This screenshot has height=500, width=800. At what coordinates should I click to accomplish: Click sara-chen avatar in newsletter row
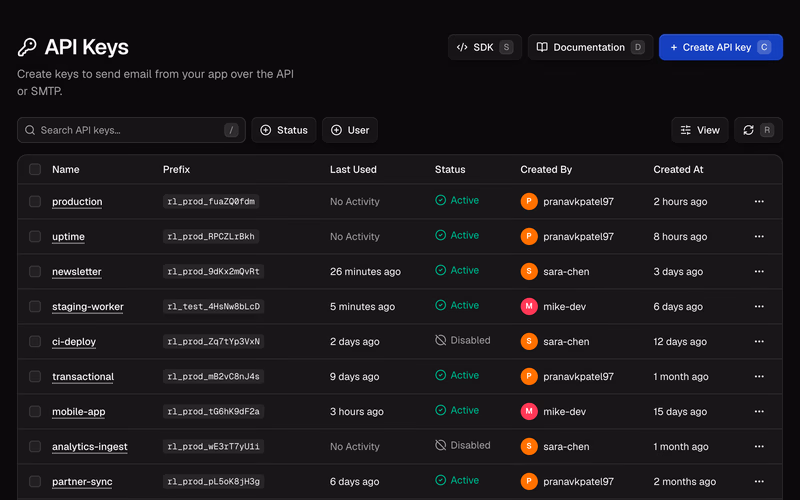529,271
